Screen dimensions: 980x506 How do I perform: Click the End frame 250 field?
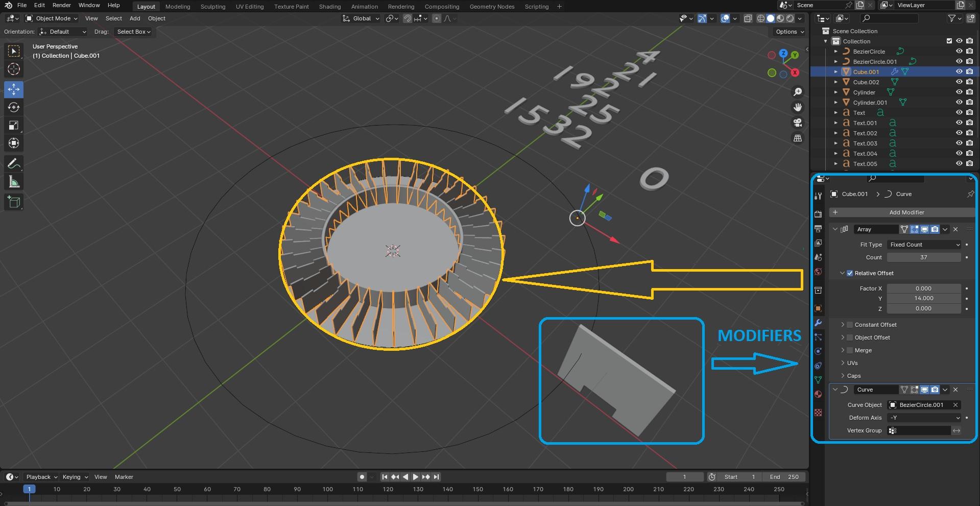coord(784,477)
